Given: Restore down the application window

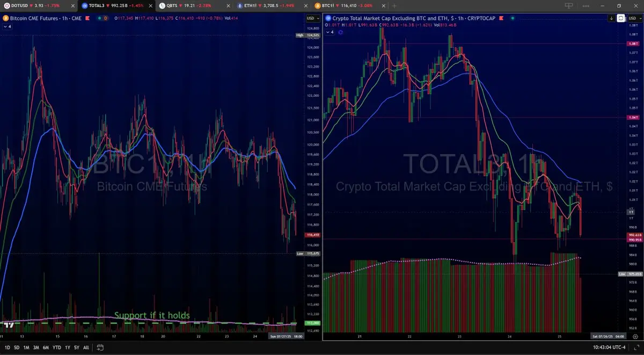Looking at the screenshot, I should pos(619,5).
